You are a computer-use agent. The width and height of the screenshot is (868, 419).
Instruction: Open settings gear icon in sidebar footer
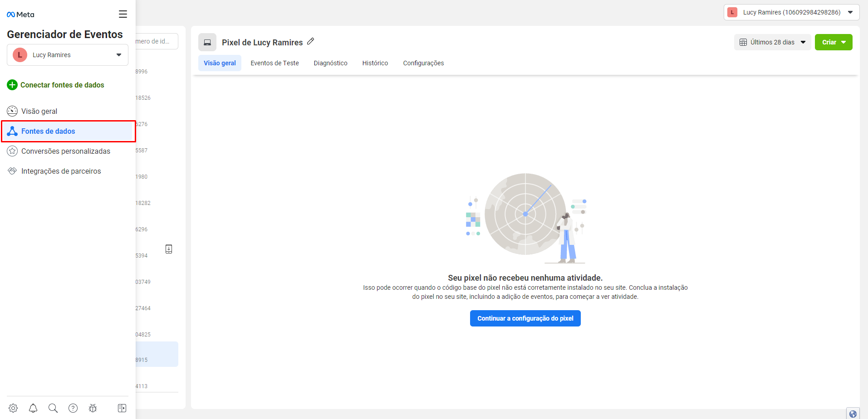pyautogui.click(x=13, y=408)
